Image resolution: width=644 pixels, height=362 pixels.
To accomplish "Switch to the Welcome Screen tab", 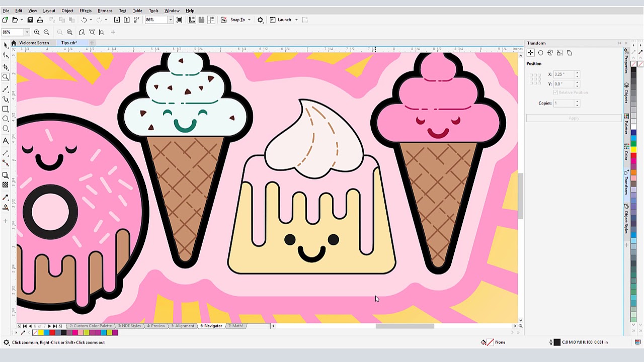I will click(34, 43).
